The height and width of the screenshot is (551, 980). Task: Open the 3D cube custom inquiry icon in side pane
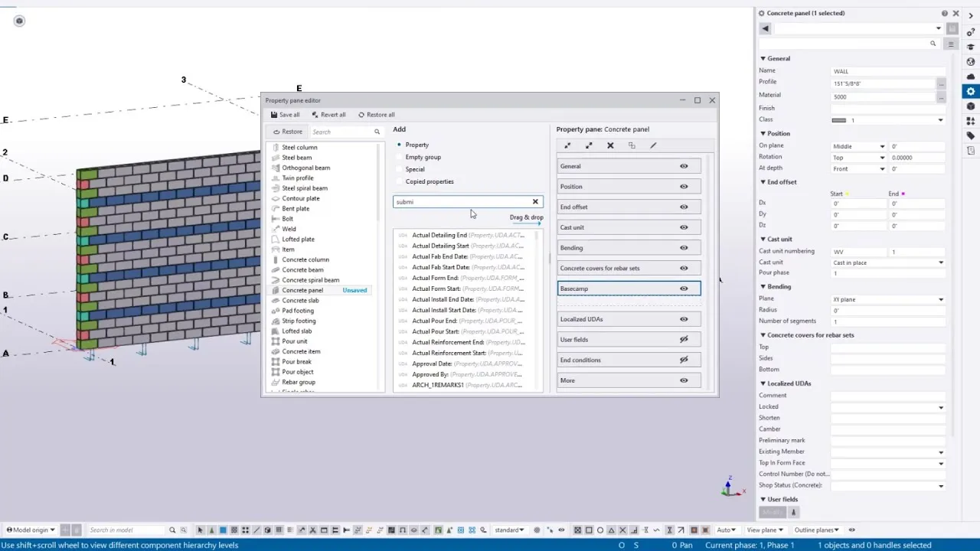tap(971, 106)
